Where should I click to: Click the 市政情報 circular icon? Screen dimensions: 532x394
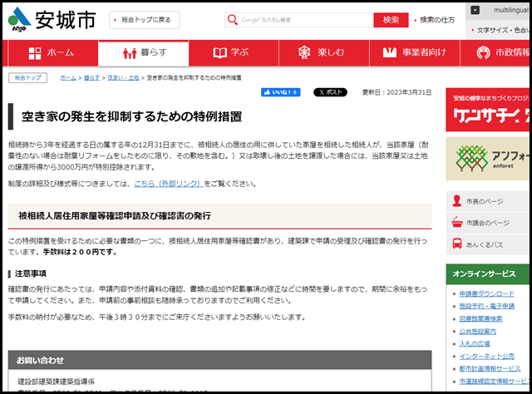coord(483,52)
